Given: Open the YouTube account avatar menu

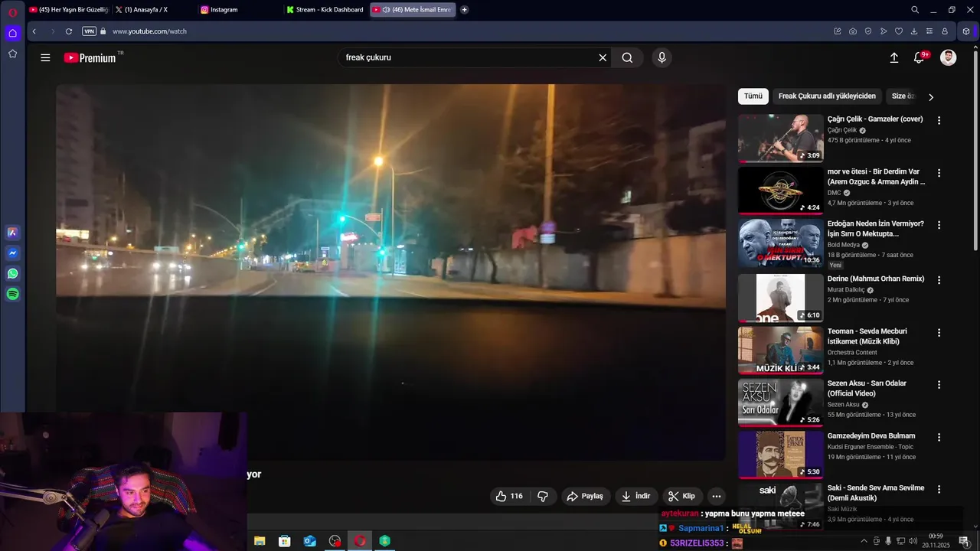Looking at the screenshot, I should (x=948, y=57).
